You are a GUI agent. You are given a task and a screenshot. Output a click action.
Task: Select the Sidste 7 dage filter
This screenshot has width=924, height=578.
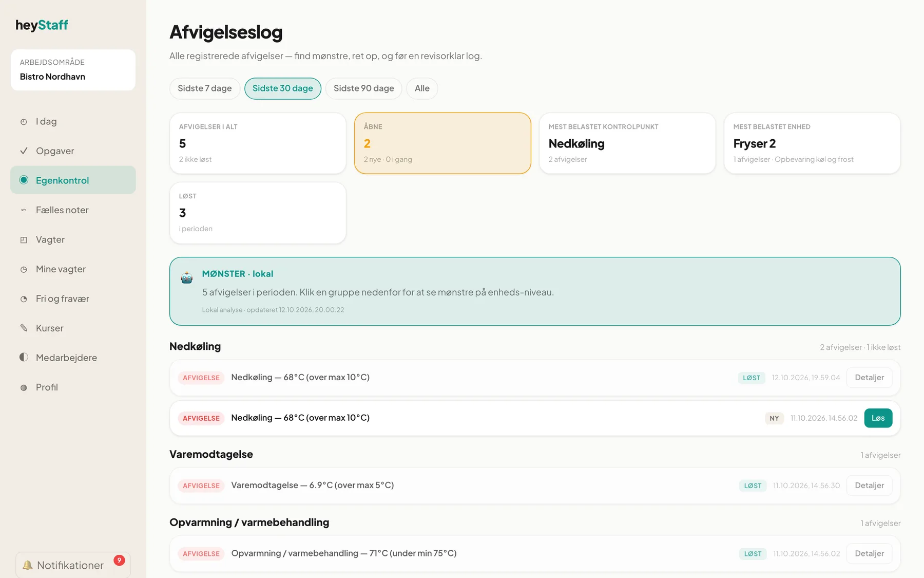click(205, 88)
